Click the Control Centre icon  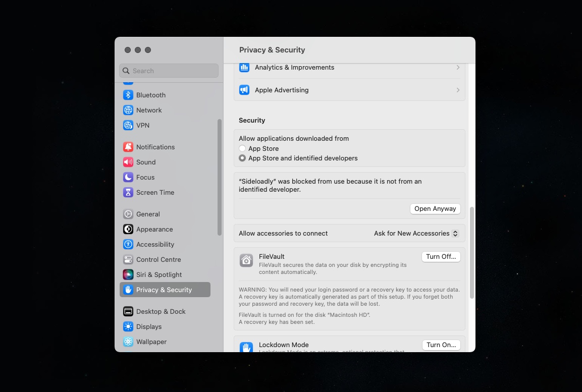128,260
